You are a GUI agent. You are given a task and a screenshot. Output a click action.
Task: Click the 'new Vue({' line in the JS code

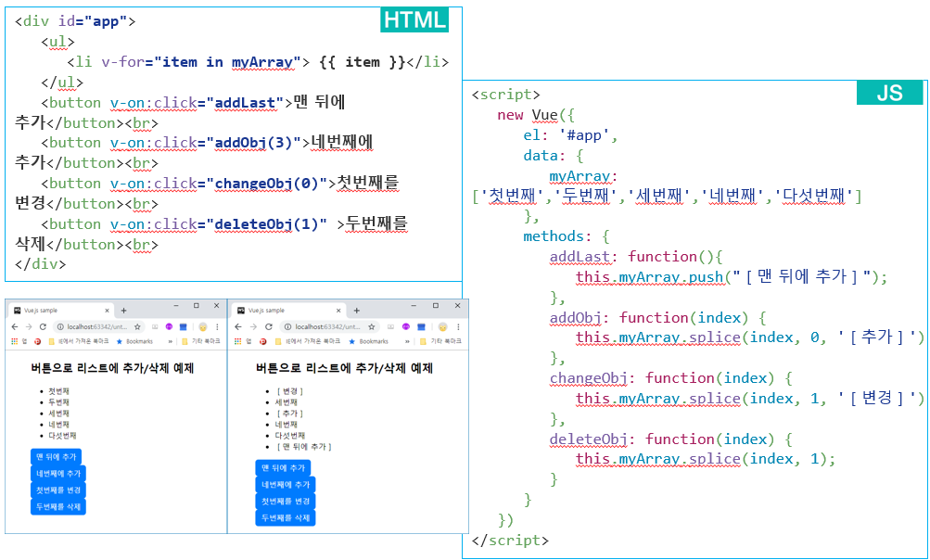click(536, 115)
